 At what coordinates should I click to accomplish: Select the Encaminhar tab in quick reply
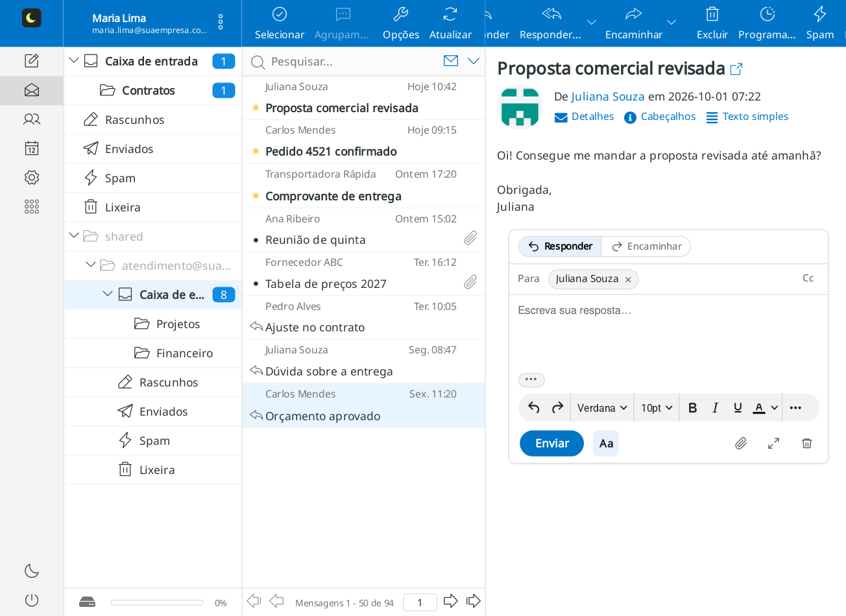click(646, 246)
